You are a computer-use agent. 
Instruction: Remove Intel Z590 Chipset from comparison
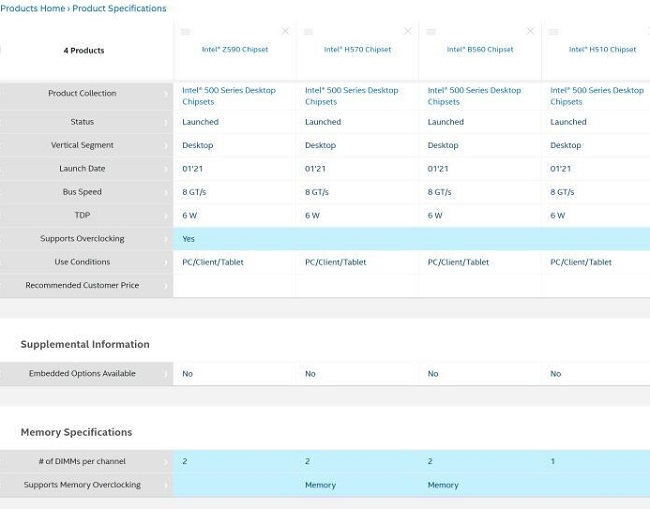[x=285, y=31]
